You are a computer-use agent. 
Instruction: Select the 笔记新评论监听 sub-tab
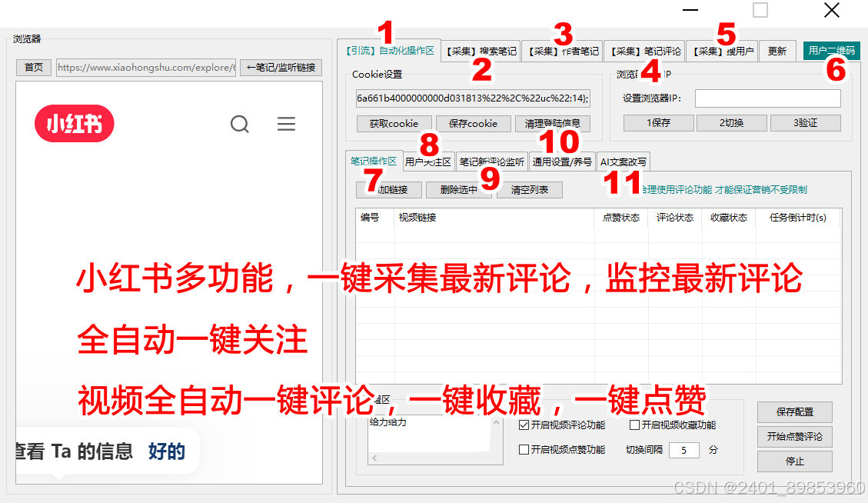491,162
